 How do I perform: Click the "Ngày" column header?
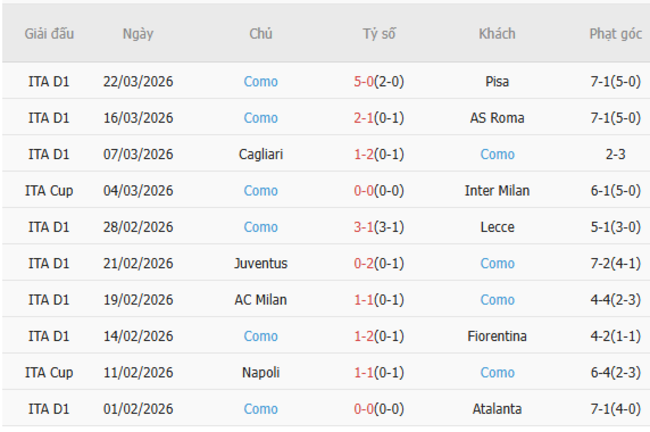click(x=138, y=34)
